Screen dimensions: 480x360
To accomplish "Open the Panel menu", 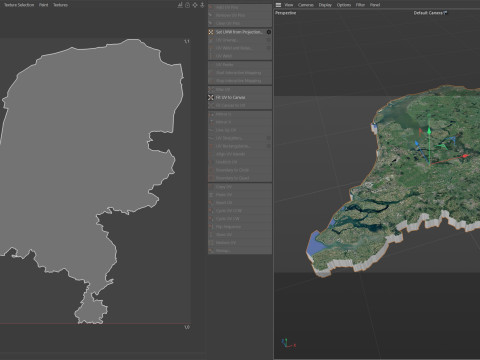I will pyautogui.click(x=375, y=5).
